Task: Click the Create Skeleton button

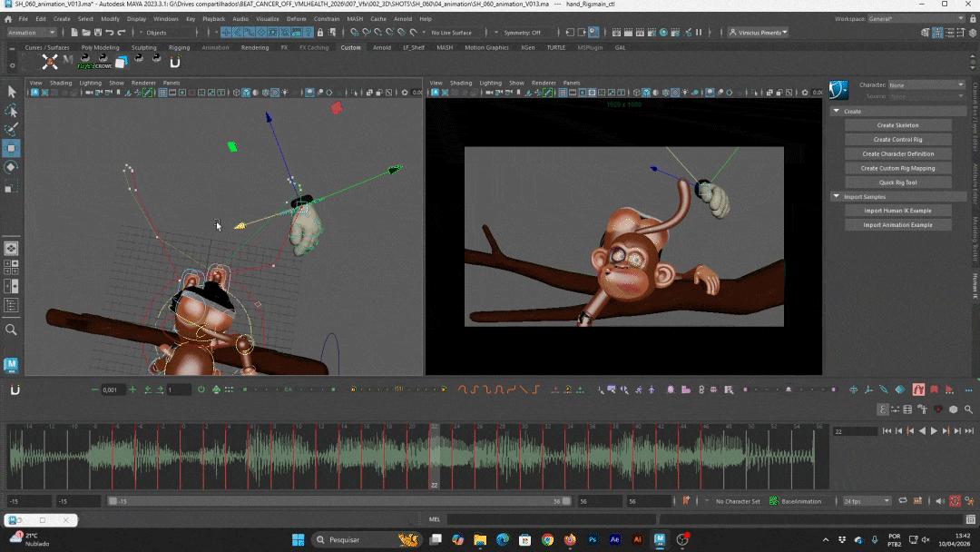Action: 897,125
